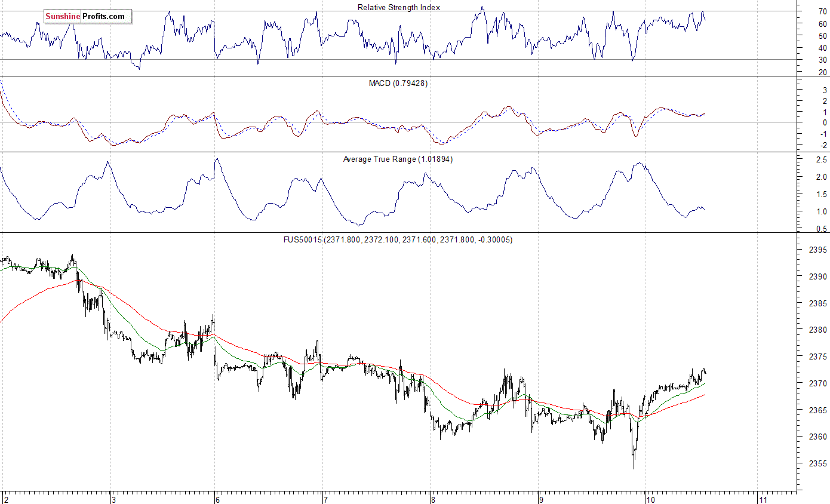Click the SunshineProfits.com logo
This screenshot has height=504, width=830.
(x=87, y=17)
